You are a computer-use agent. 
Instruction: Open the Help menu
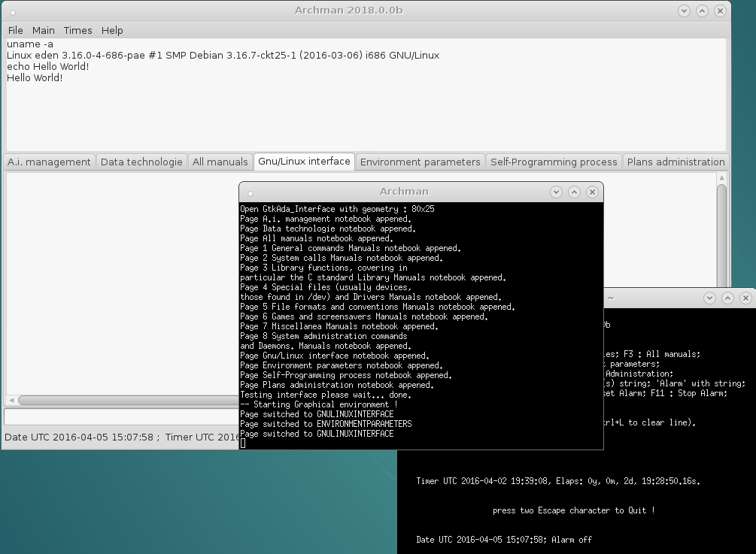coord(112,30)
